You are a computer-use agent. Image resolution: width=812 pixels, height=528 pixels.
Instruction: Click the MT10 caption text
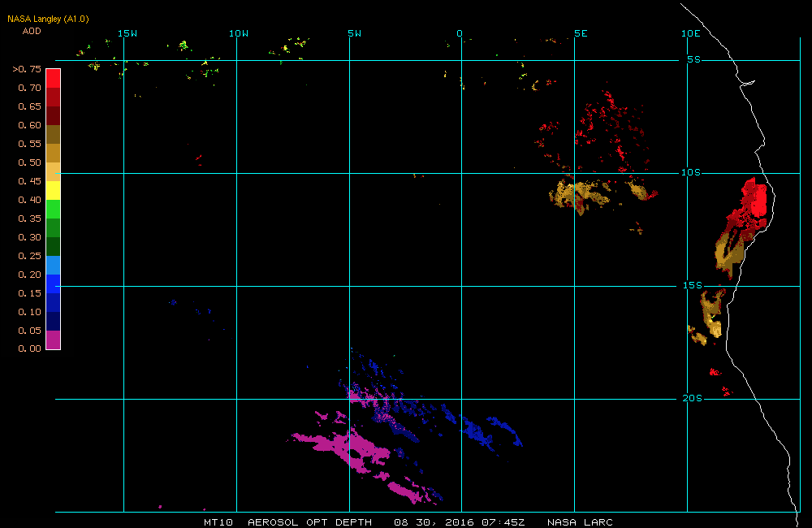click(x=218, y=522)
